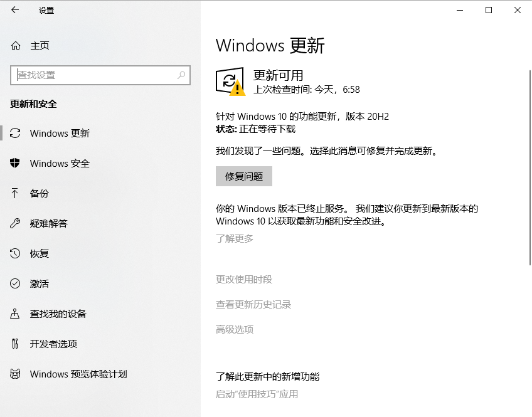Open Windows 预览体验计划 page
532x417 pixels.
(78, 374)
